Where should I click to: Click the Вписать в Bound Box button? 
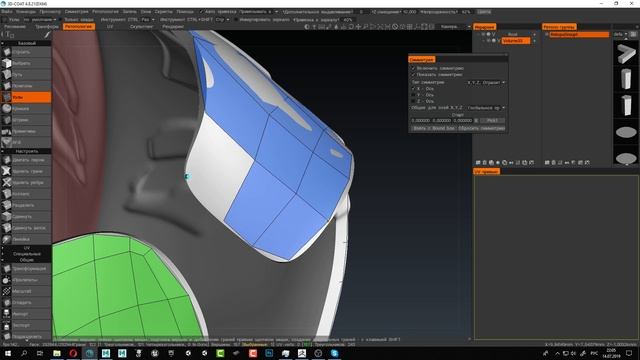(433, 128)
